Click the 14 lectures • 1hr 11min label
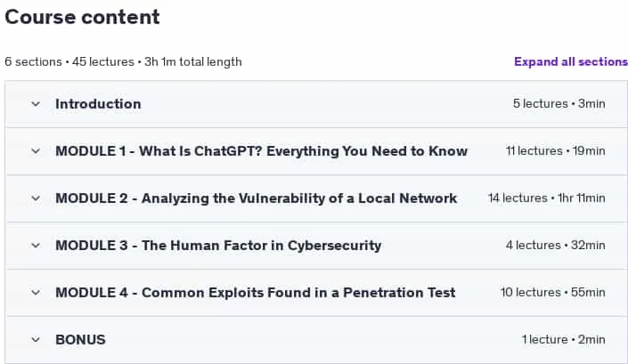The image size is (628, 364). 547,198
